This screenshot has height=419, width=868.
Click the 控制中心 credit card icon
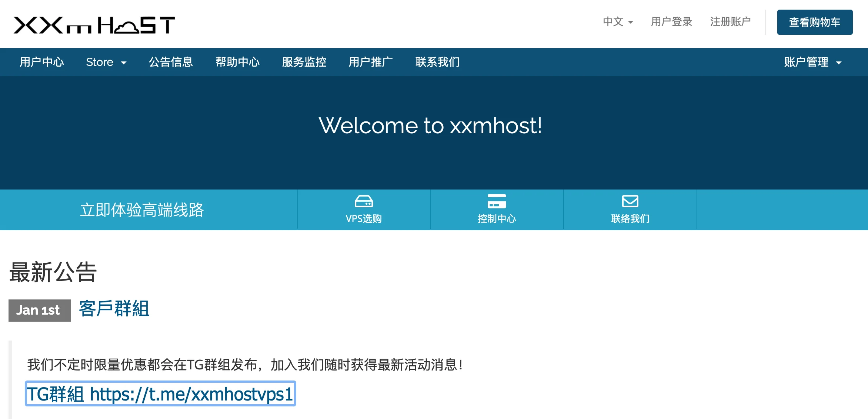coord(497,201)
